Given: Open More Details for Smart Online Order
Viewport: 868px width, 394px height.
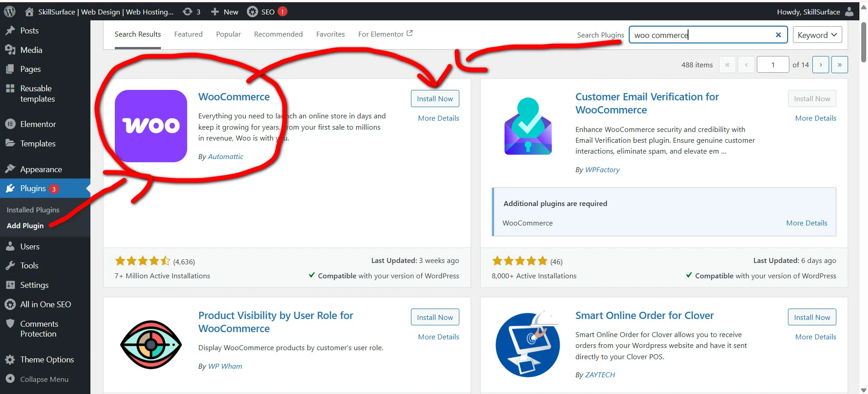Looking at the screenshot, I should click(x=816, y=337).
